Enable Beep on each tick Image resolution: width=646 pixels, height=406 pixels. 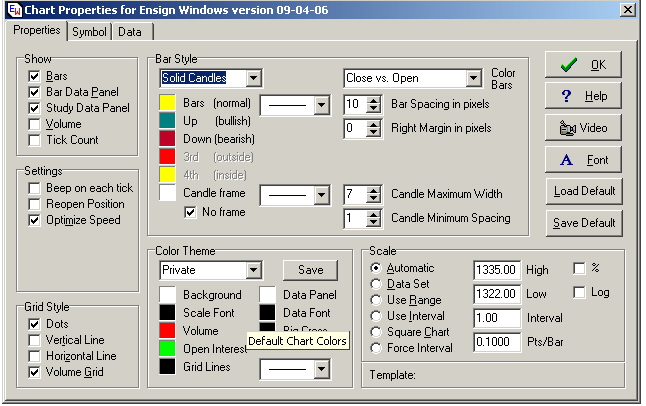tap(34, 188)
